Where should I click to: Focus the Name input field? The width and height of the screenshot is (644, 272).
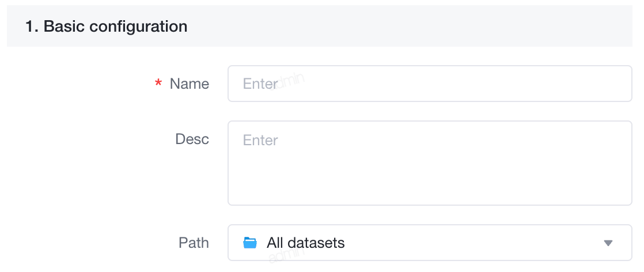click(x=430, y=84)
